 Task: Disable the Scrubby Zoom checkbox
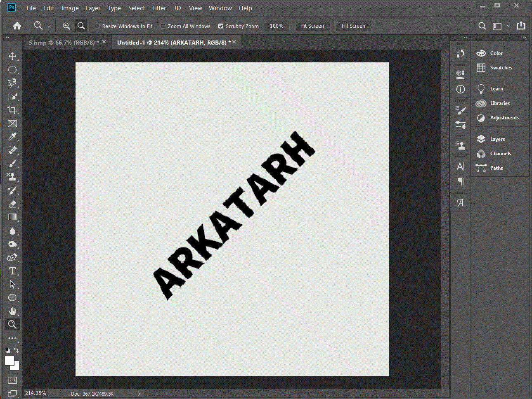coord(221,26)
